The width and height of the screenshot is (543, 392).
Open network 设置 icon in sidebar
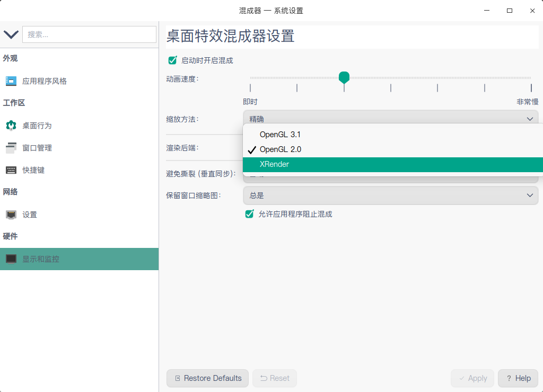pos(11,215)
